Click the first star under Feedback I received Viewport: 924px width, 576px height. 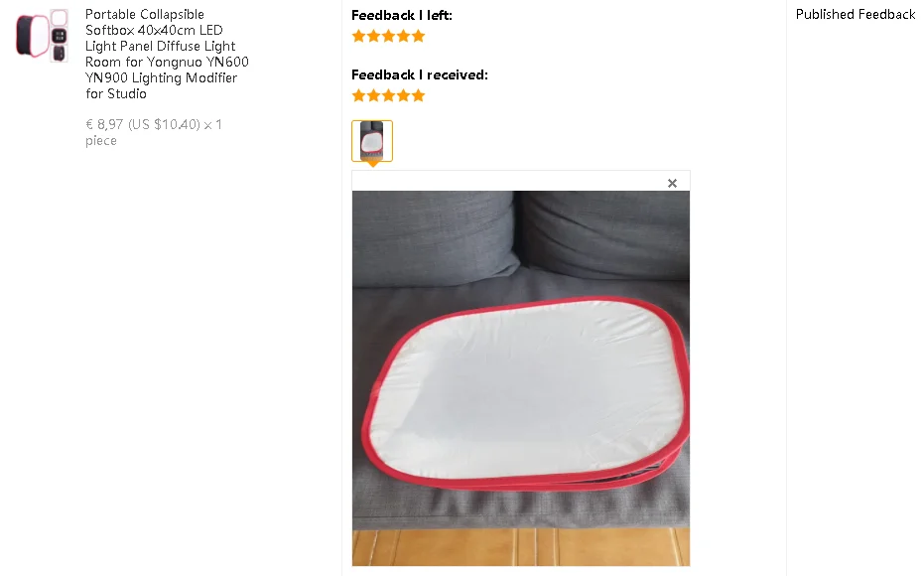click(x=359, y=95)
